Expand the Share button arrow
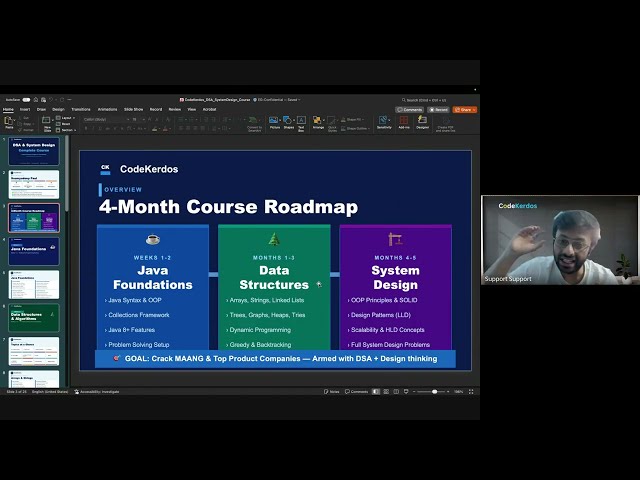 click(x=474, y=110)
